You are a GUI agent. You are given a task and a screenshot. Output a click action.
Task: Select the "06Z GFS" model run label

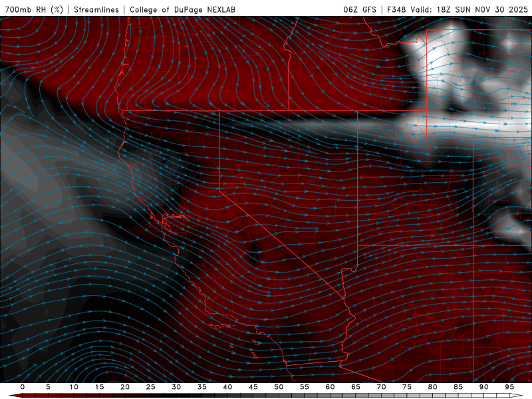pyautogui.click(x=360, y=9)
